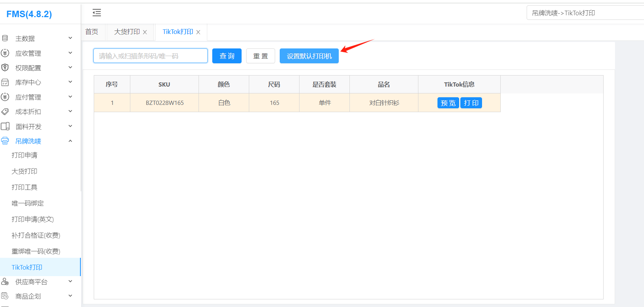The image size is (644, 307).
Task: Open 打印申请 in the sidebar
Action: pos(24,155)
